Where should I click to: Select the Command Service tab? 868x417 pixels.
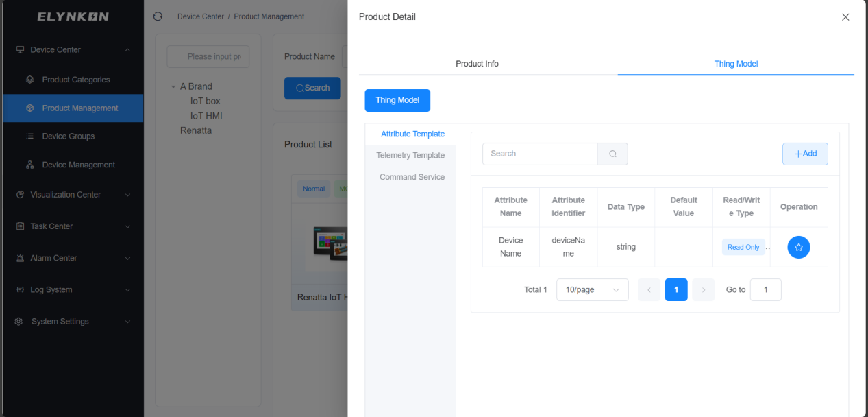(x=412, y=177)
